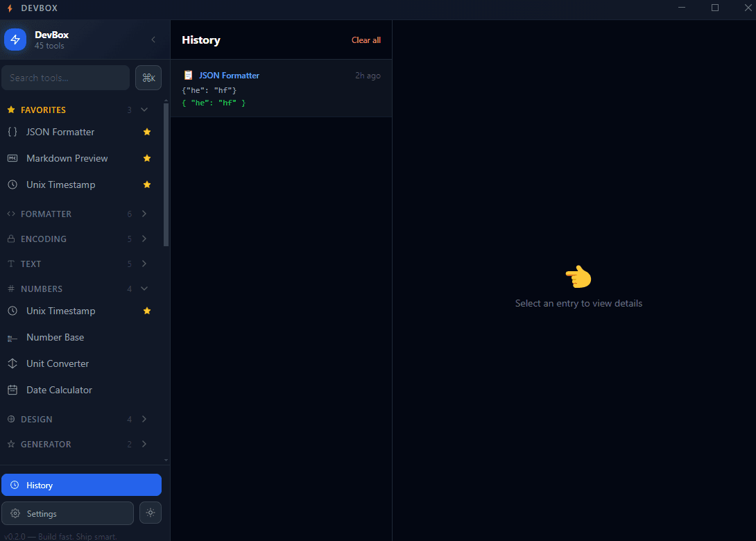This screenshot has height=541, width=756.
Task: Select the Unix Timestamp clock icon
Action: point(12,184)
